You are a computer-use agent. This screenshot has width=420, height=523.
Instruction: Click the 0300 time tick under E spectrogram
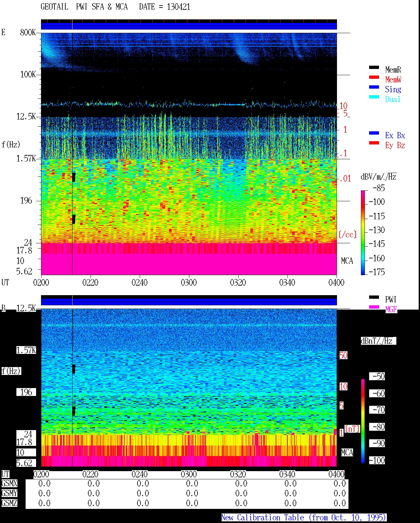click(x=189, y=282)
